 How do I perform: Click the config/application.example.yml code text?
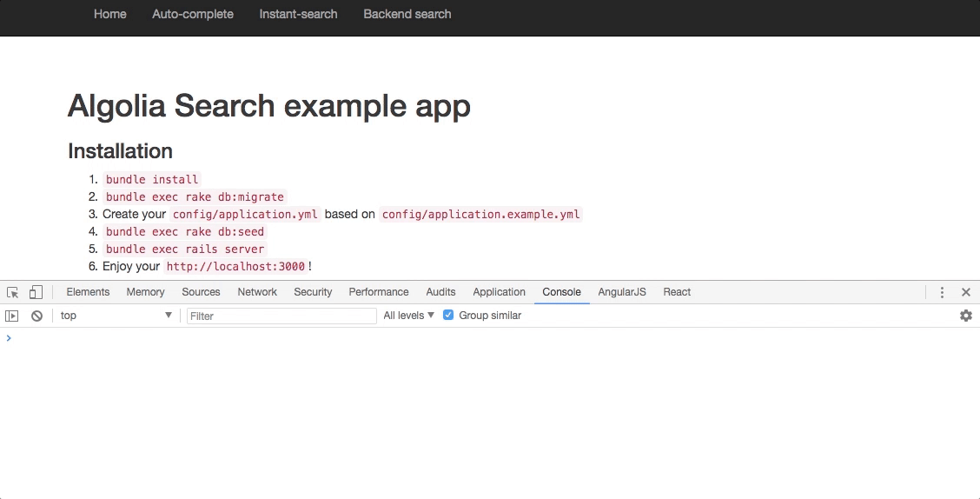point(480,215)
